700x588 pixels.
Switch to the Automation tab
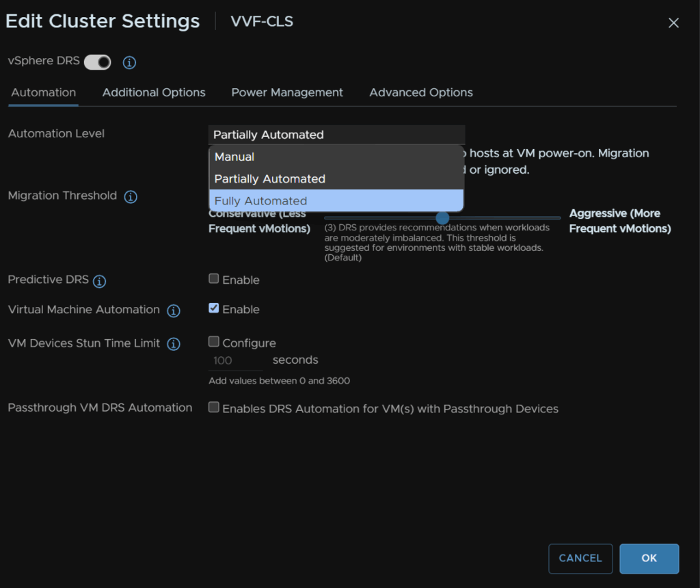(x=43, y=92)
